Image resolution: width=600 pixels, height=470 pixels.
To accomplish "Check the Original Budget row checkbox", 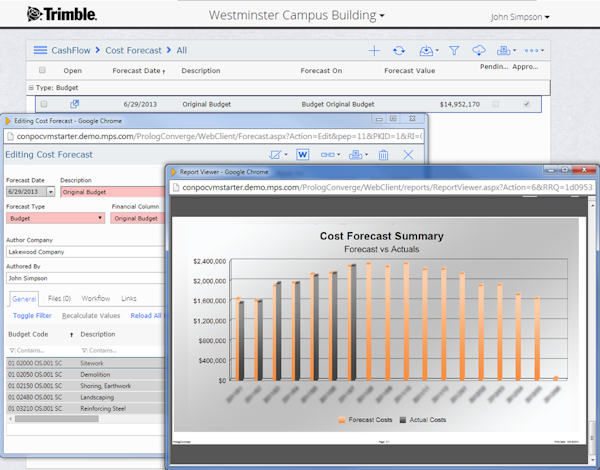I will tap(44, 104).
